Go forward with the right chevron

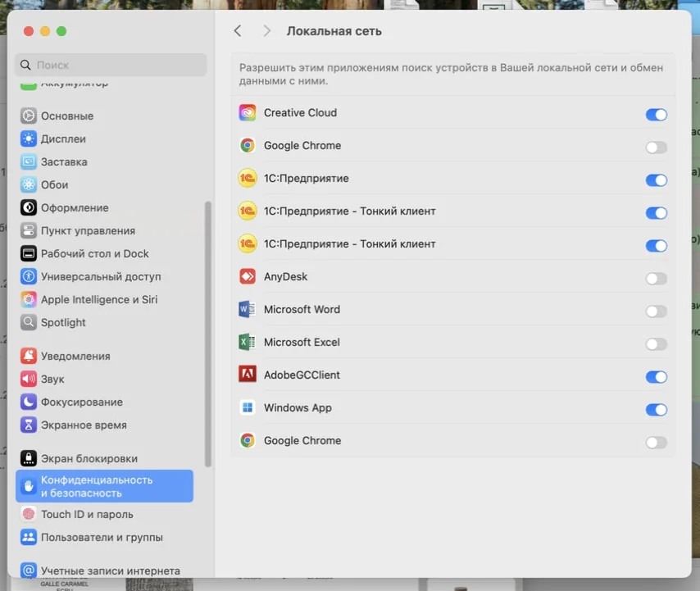click(266, 31)
